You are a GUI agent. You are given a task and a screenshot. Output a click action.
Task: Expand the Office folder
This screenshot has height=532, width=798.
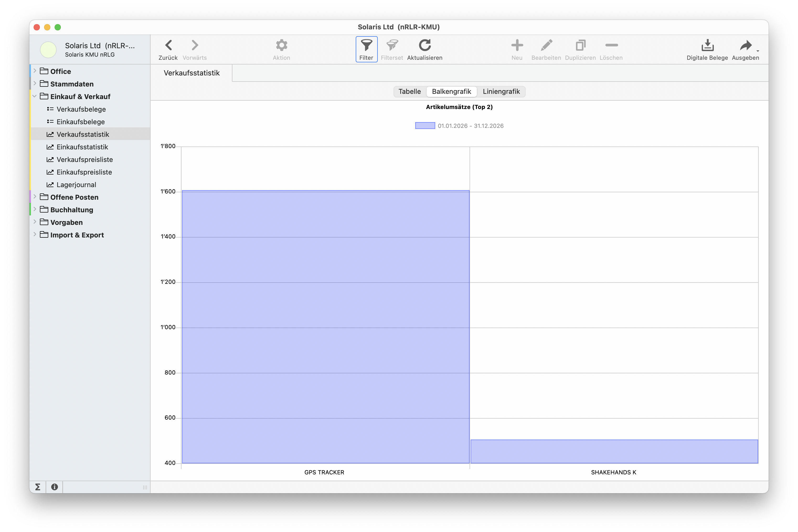pyautogui.click(x=35, y=71)
